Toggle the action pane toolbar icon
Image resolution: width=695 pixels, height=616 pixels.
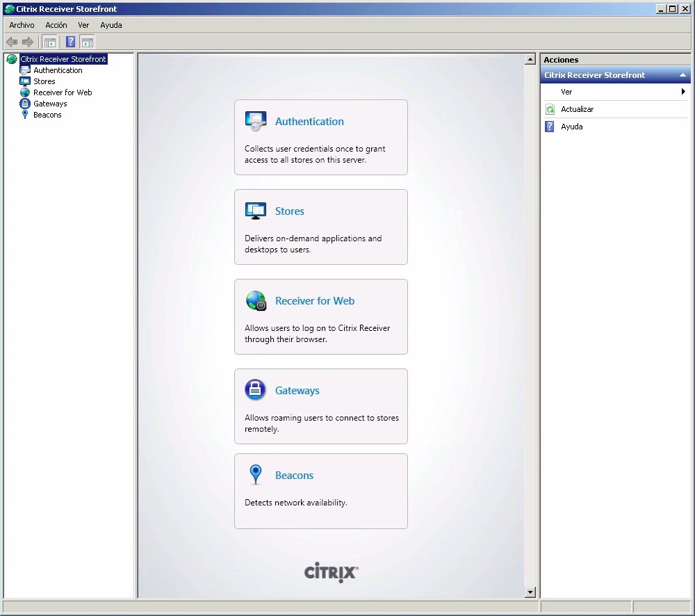click(88, 42)
